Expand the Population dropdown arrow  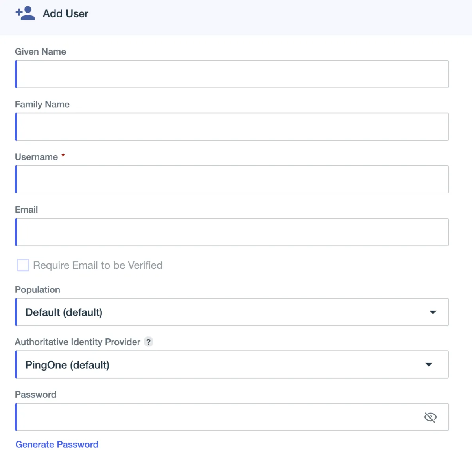point(433,312)
